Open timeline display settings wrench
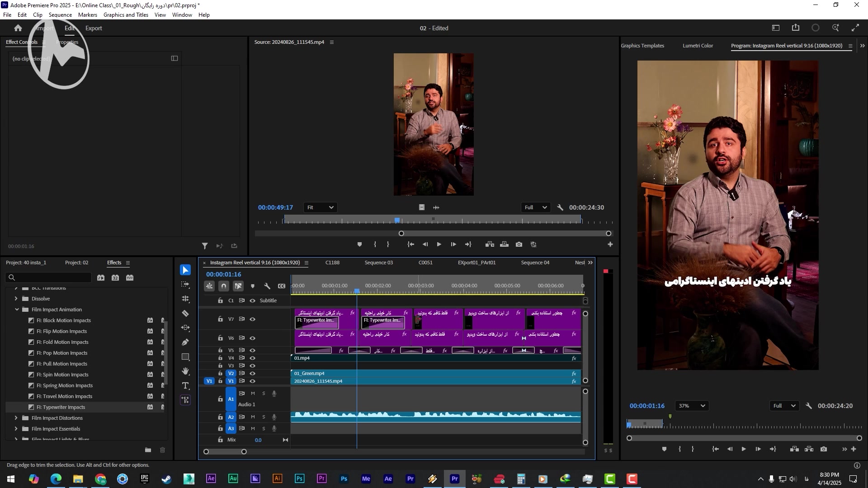This screenshot has width=868, height=488. (x=267, y=286)
